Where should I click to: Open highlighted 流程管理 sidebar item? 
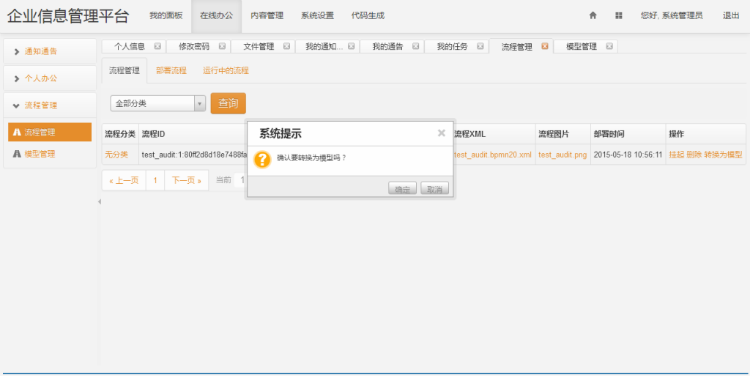(x=50, y=132)
